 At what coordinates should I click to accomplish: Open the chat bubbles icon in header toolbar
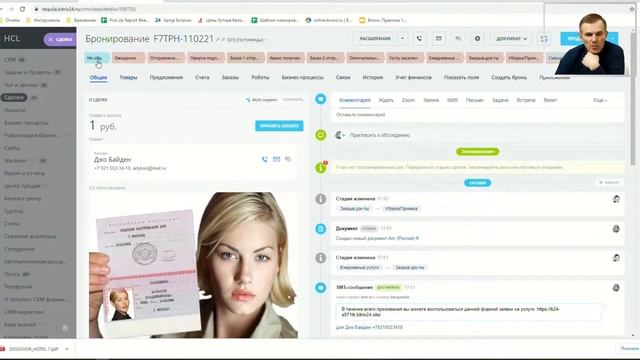(x=458, y=38)
